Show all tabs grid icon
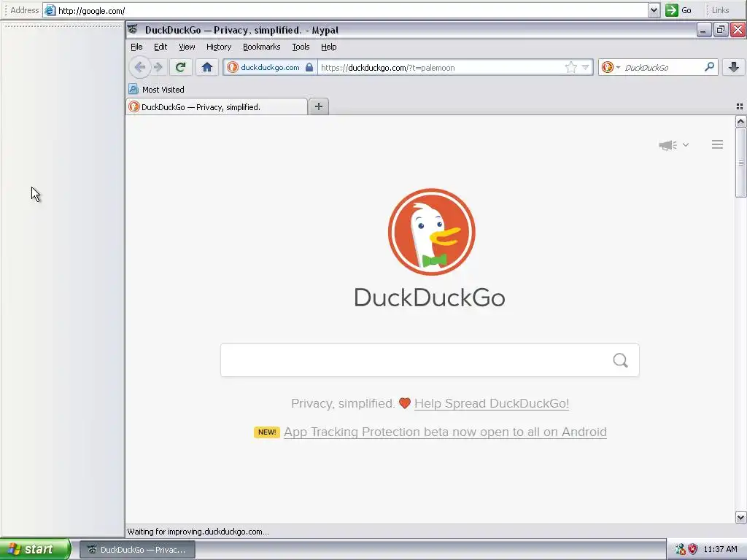The width and height of the screenshot is (747, 560). tap(740, 106)
